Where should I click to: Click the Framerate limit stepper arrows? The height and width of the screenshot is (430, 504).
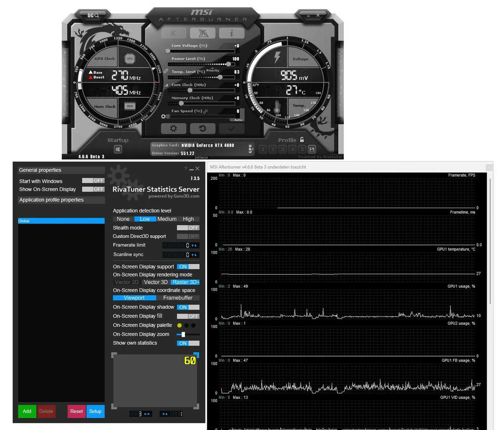[x=194, y=245]
